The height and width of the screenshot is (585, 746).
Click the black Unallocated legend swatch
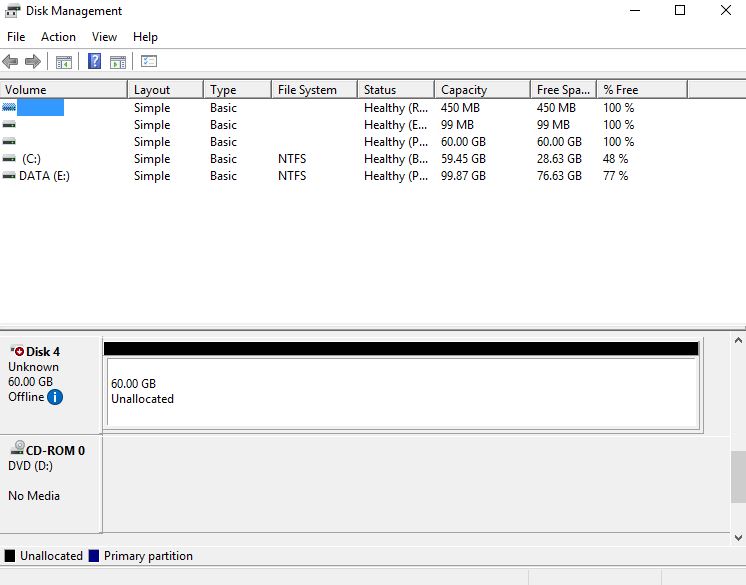pyautogui.click(x=10, y=556)
